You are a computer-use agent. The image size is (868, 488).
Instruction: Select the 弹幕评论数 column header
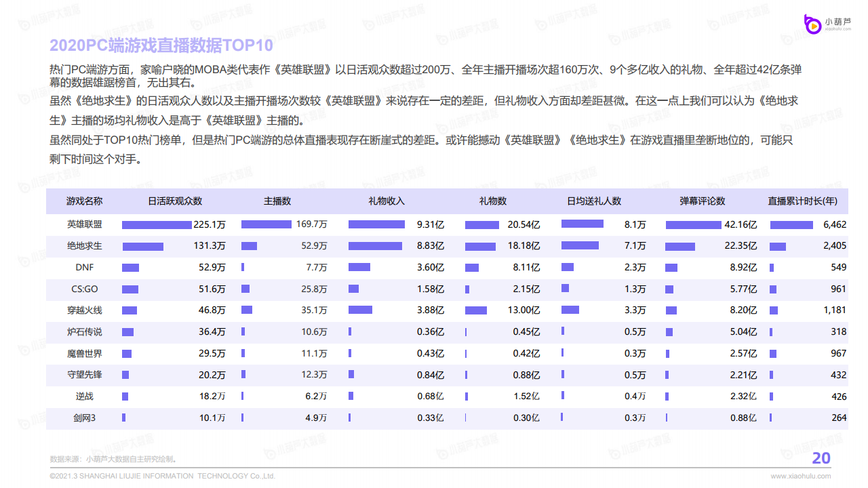click(x=703, y=201)
